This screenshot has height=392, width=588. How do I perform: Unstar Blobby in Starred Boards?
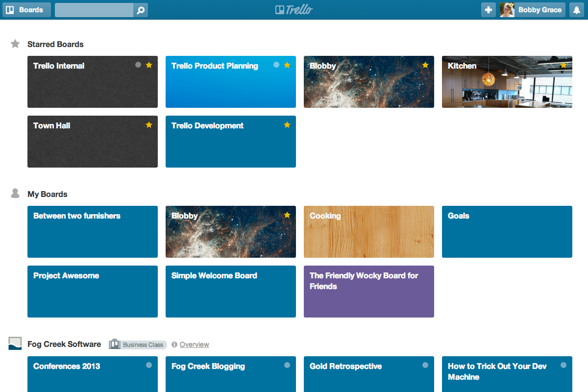(425, 65)
